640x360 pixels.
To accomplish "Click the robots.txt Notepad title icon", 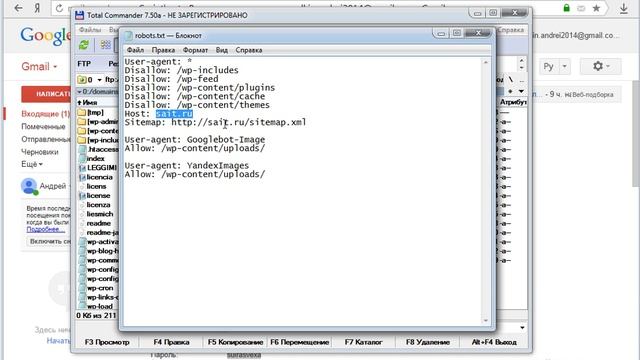I will (129, 36).
